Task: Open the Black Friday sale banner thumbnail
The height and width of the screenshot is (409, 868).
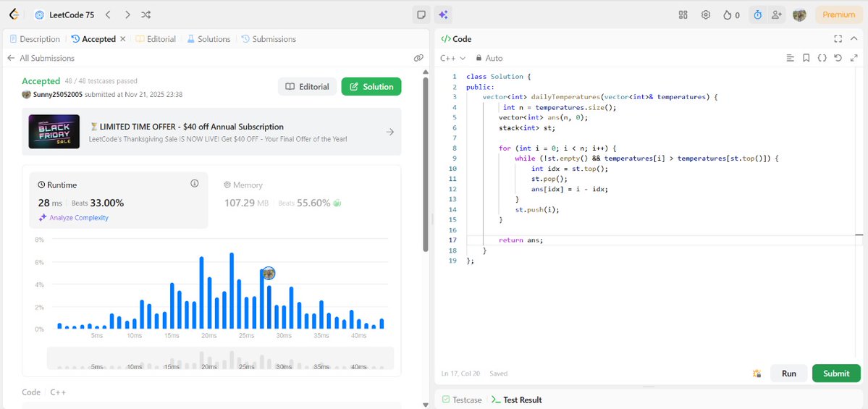Action: [54, 132]
